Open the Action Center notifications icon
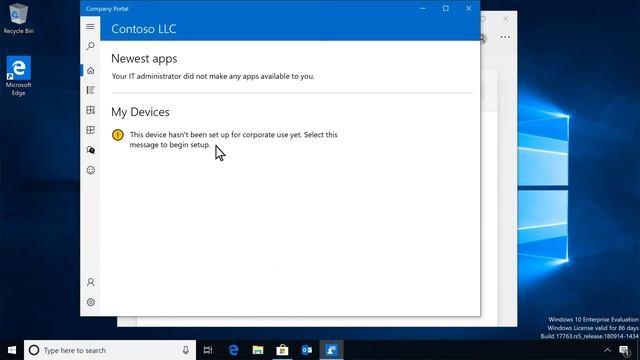This screenshot has height=360, width=640. (x=624, y=351)
